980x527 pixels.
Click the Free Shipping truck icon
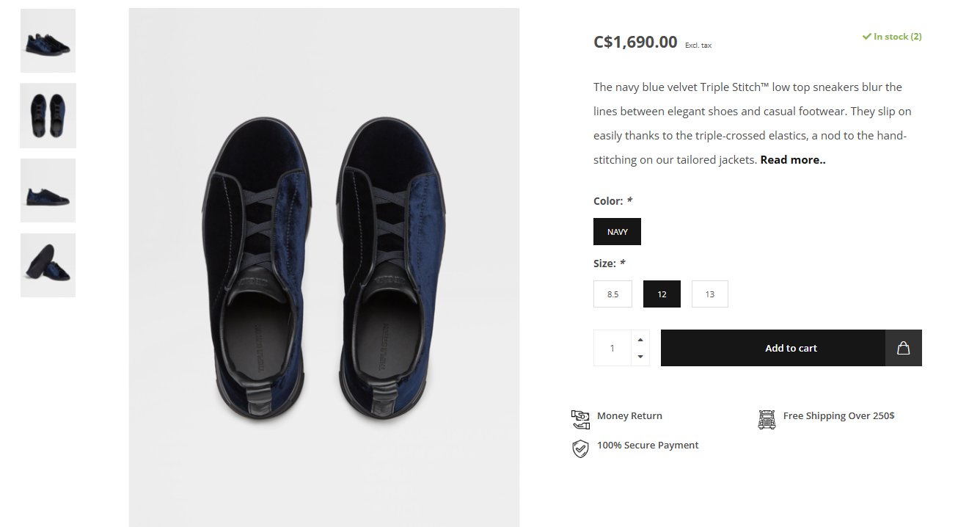pyautogui.click(x=767, y=419)
